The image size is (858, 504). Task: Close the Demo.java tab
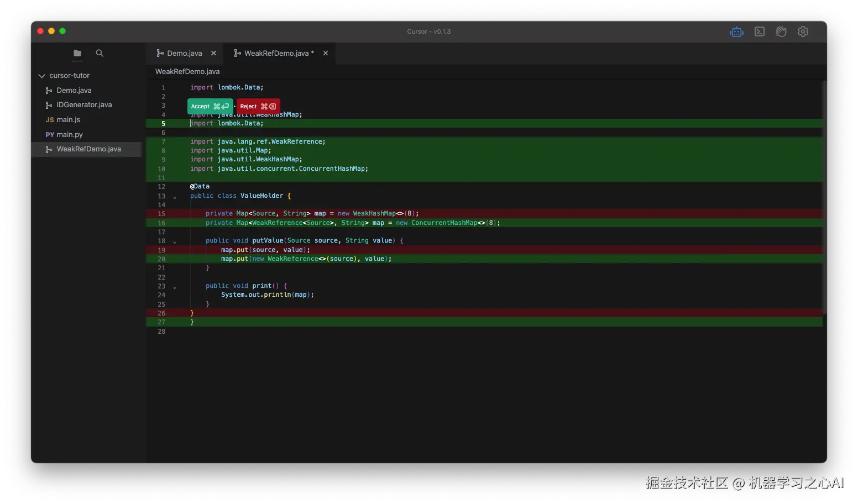coord(214,53)
